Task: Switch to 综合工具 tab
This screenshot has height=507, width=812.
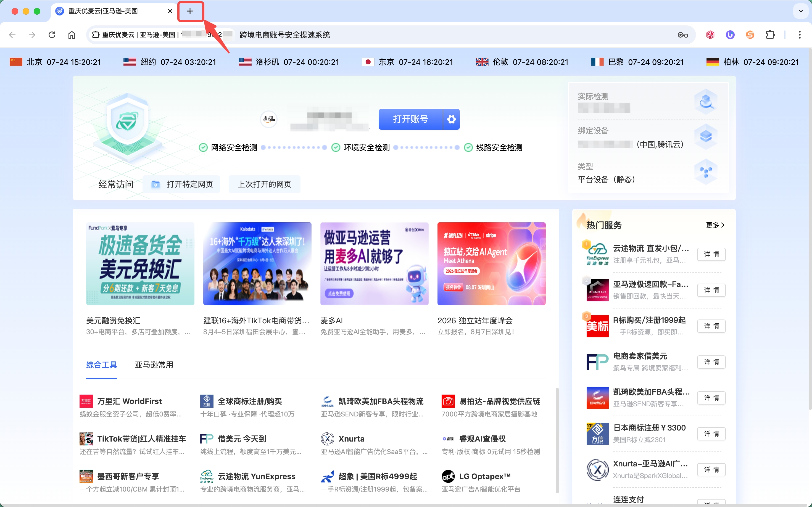Action: [x=102, y=365]
